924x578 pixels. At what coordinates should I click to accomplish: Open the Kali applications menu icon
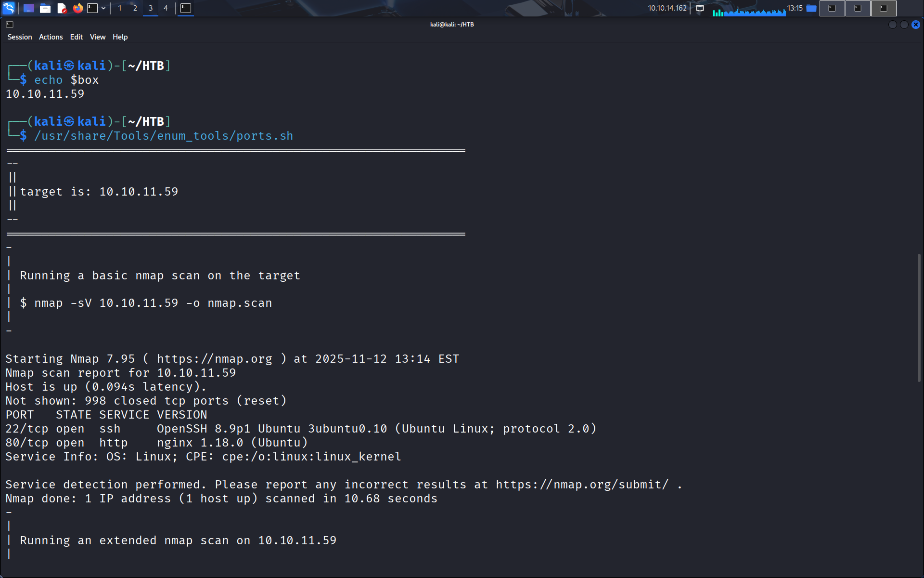point(9,8)
